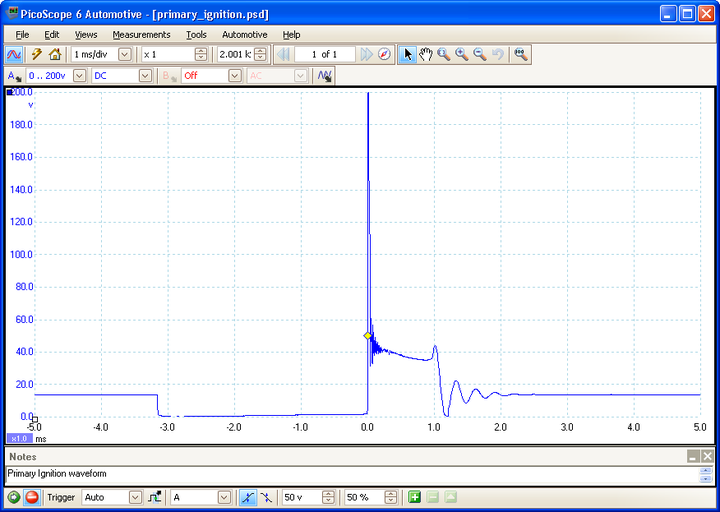
Task: Open the signal generator waveform icon
Action: click(325, 76)
